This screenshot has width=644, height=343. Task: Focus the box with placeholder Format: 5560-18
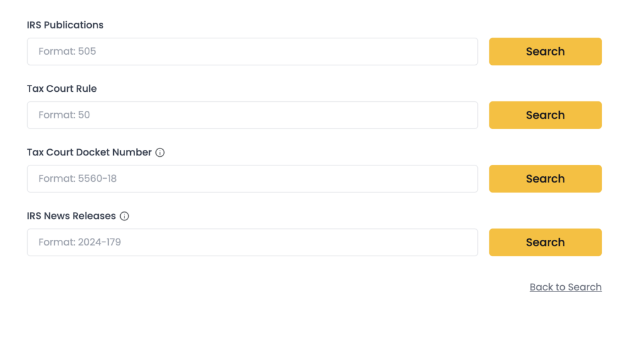[252, 179]
